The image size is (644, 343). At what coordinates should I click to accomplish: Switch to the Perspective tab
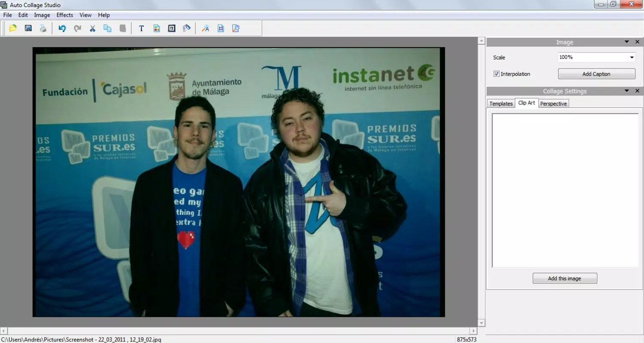coord(553,104)
